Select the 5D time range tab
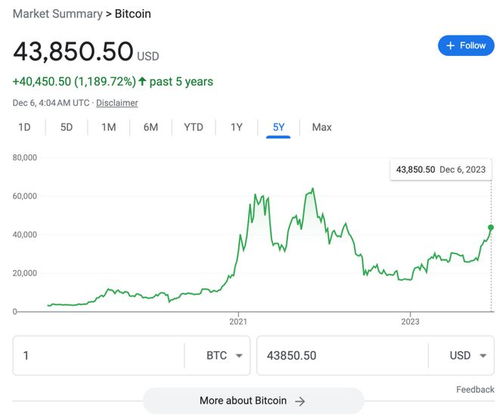 click(x=66, y=127)
